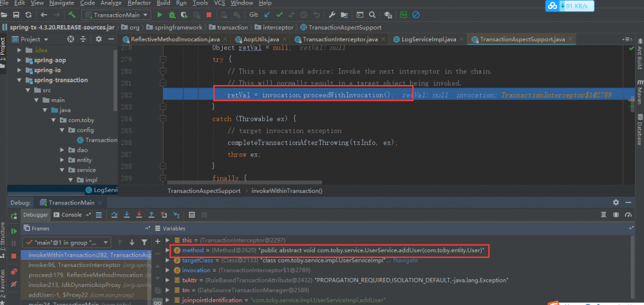The height and width of the screenshot is (305, 644).
Task: Click the Step Out debugger icon
Action: [x=152, y=215]
